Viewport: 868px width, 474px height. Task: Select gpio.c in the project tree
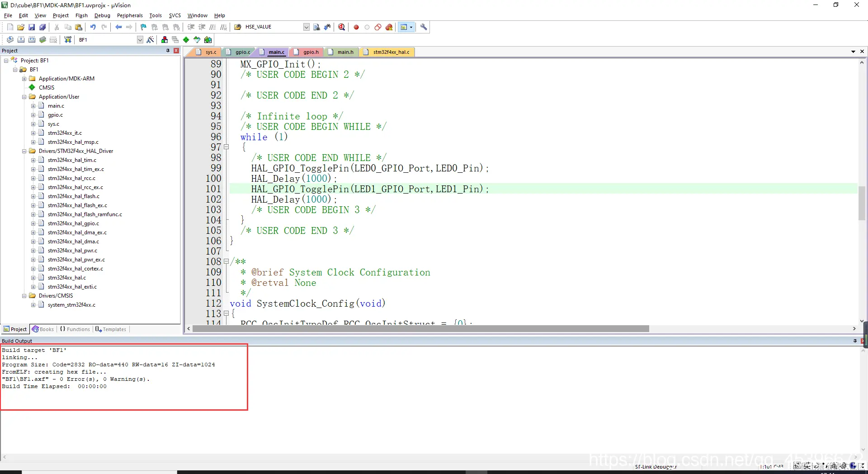(55, 115)
